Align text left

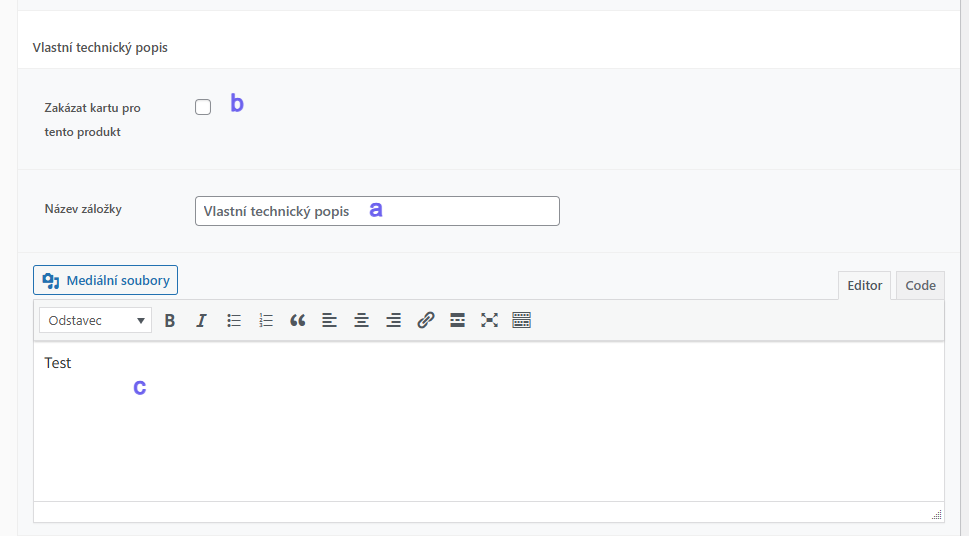(329, 320)
